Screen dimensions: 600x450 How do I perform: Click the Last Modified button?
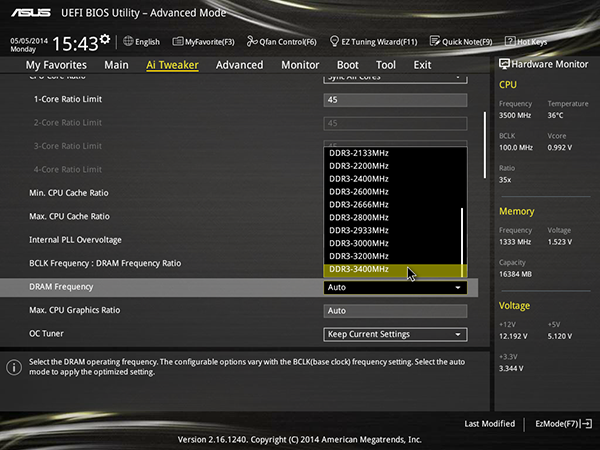point(489,424)
